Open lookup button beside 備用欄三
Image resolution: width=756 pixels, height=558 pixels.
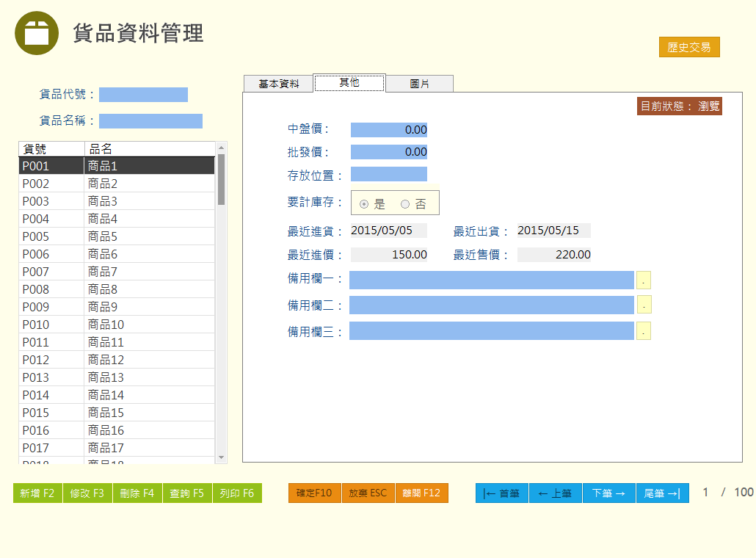(644, 332)
